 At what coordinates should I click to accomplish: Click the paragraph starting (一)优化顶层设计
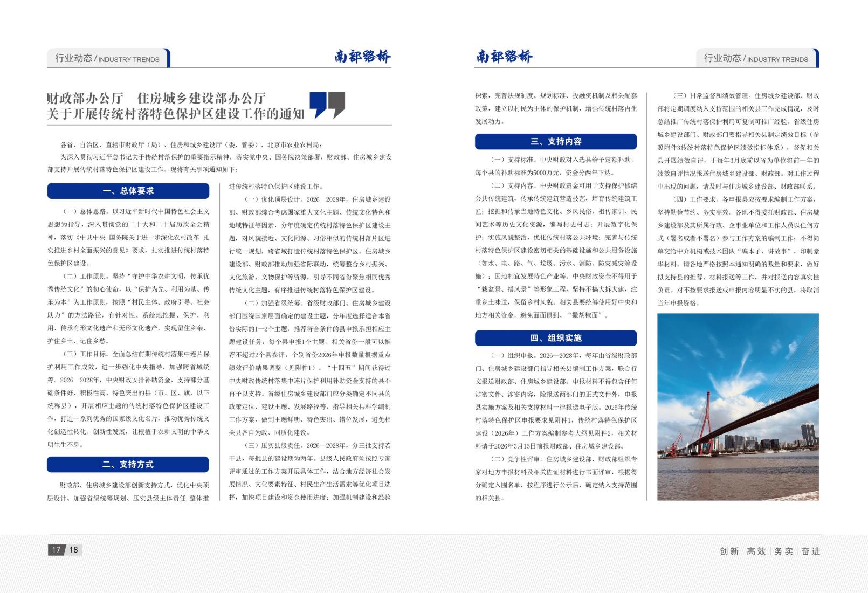tap(310, 244)
